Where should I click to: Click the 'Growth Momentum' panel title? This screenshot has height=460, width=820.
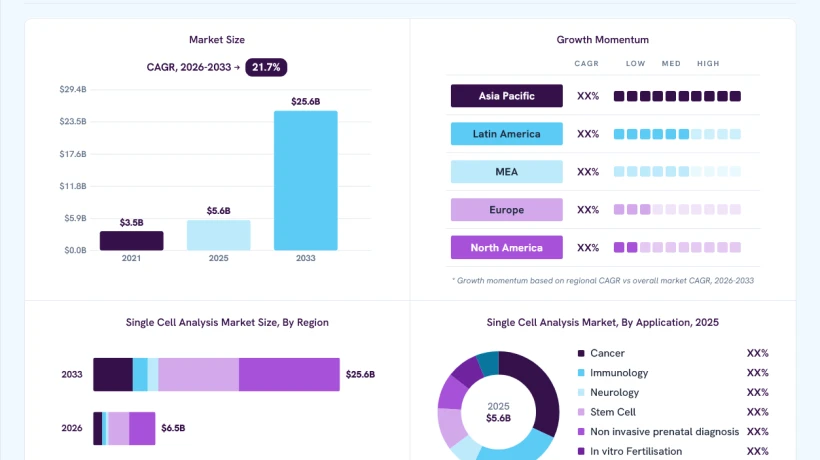tap(602, 40)
